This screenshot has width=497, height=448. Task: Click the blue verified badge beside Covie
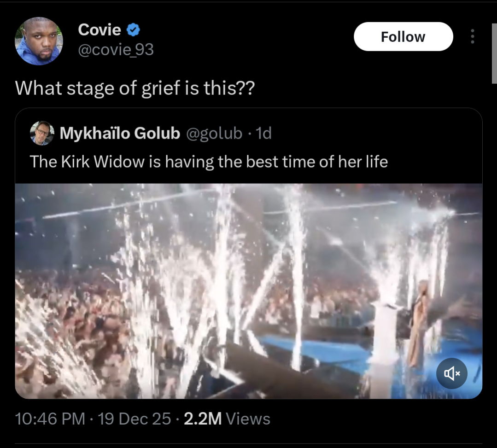pos(134,30)
